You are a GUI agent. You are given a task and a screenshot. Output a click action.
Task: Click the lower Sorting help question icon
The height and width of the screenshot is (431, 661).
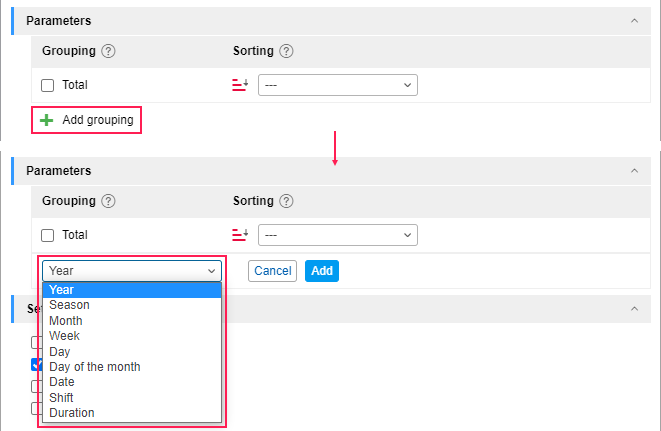(286, 201)
